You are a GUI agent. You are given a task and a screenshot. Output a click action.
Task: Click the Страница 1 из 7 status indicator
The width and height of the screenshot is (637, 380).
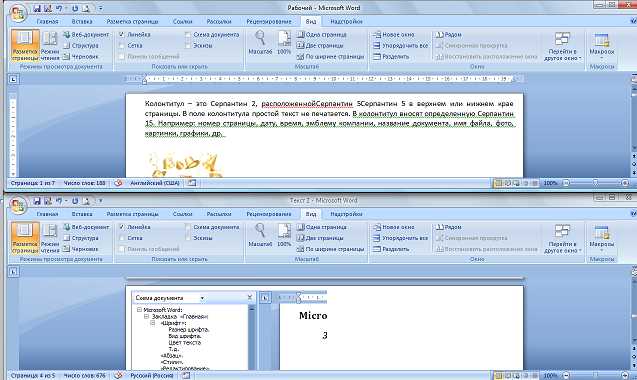click(33, 183)
